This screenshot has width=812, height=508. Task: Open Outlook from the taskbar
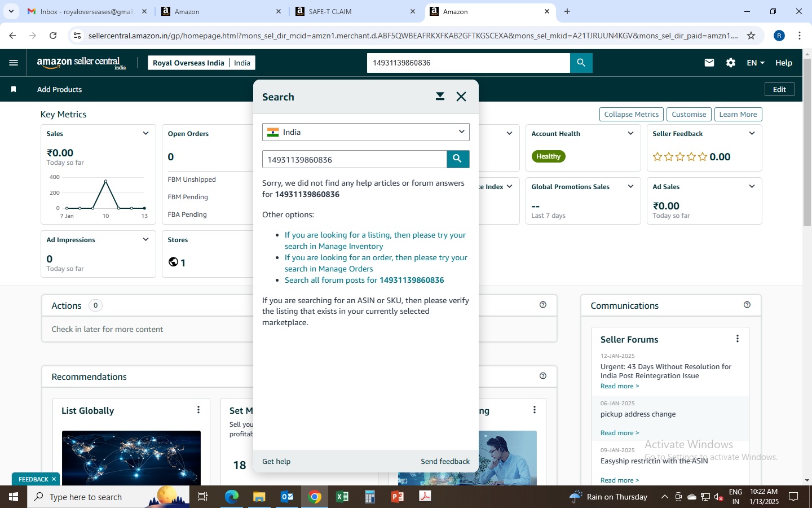(287, 497)
